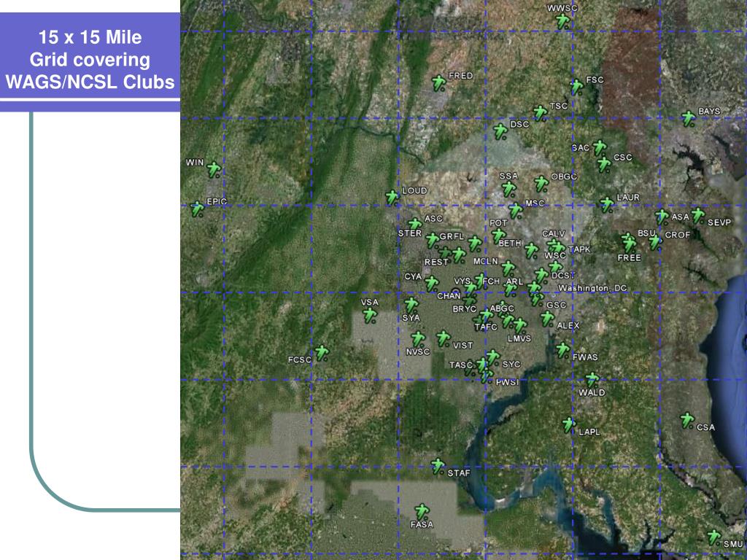Click the 'CALV' map label
Image resolution: width=747 pixels, height=560 pixels.
(x=554, y=233)
